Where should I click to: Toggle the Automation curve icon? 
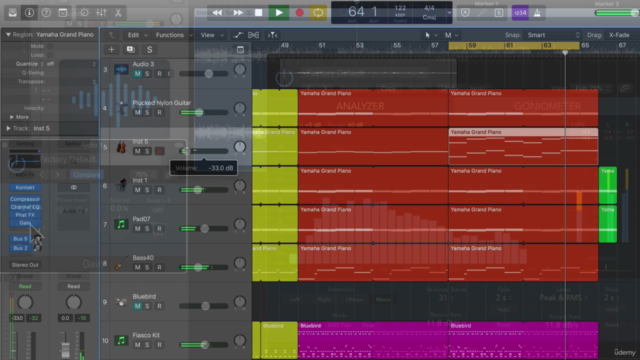pos(238,35)
